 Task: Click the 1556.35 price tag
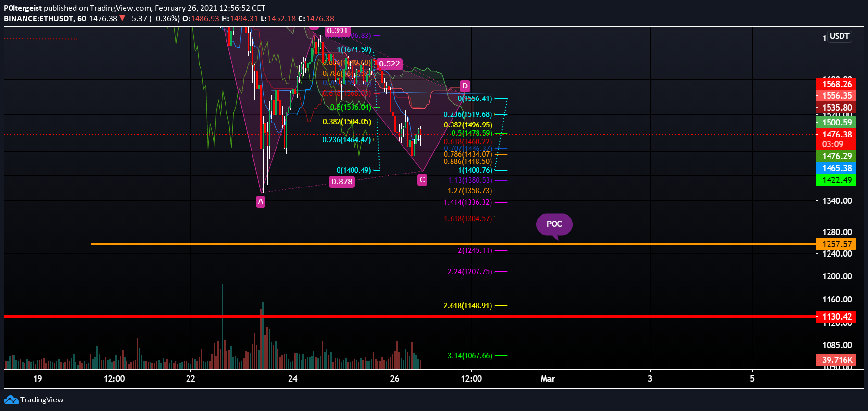[x=836, y=96]
